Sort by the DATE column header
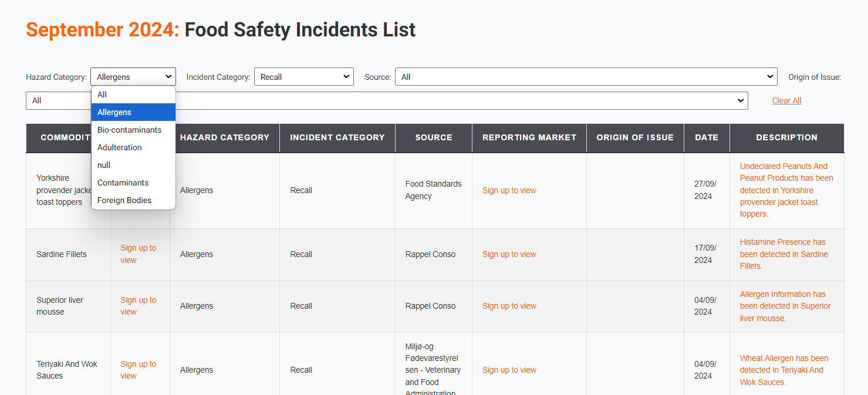Viewport: 868px width, 395px height. tap(707, 137)
